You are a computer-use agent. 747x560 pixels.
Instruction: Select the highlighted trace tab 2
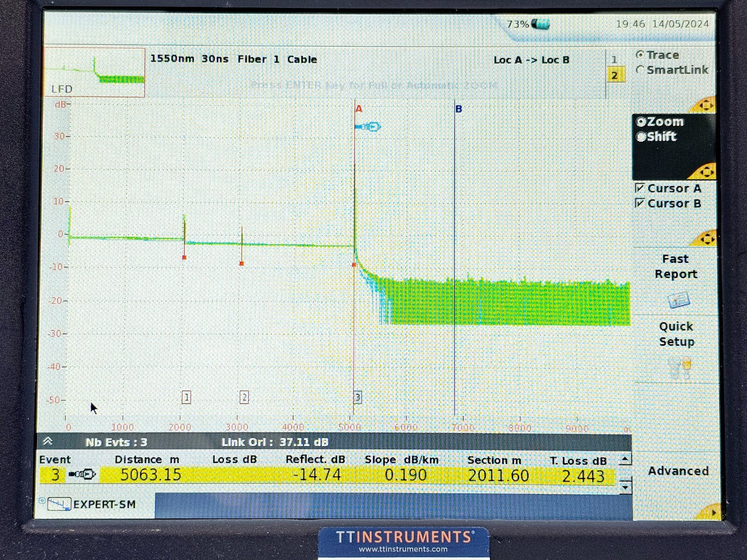(615, 75)
